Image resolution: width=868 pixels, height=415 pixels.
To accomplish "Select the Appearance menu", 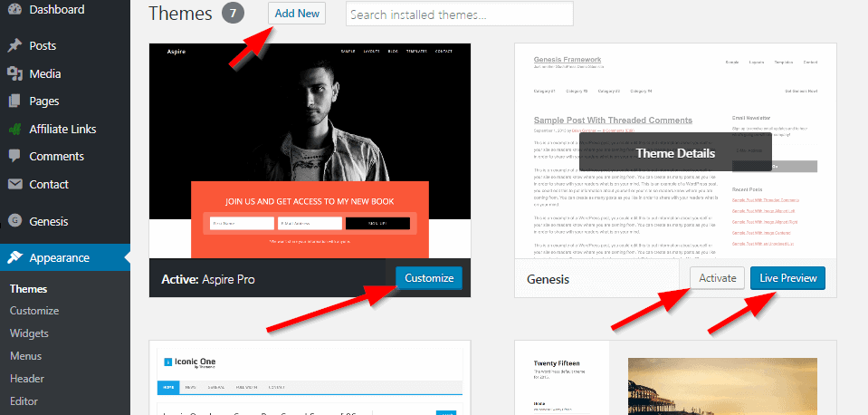I will click(65, 257).
